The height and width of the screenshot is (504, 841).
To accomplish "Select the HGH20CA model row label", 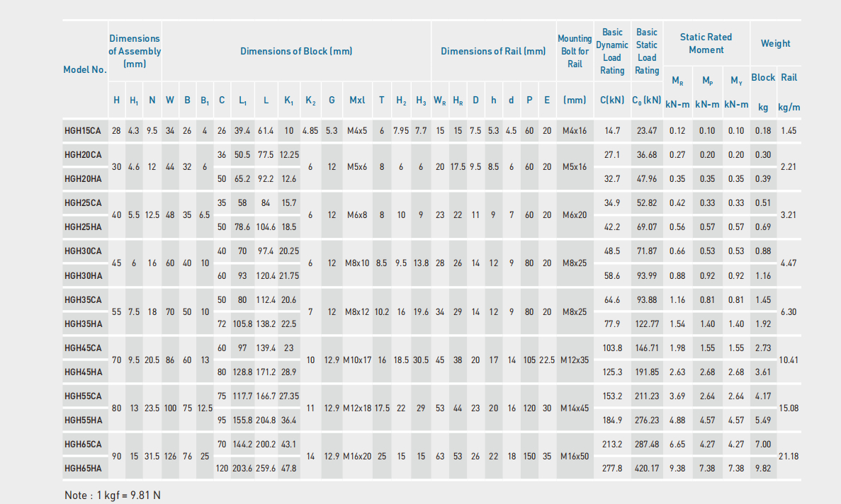I will pos(83,155).
